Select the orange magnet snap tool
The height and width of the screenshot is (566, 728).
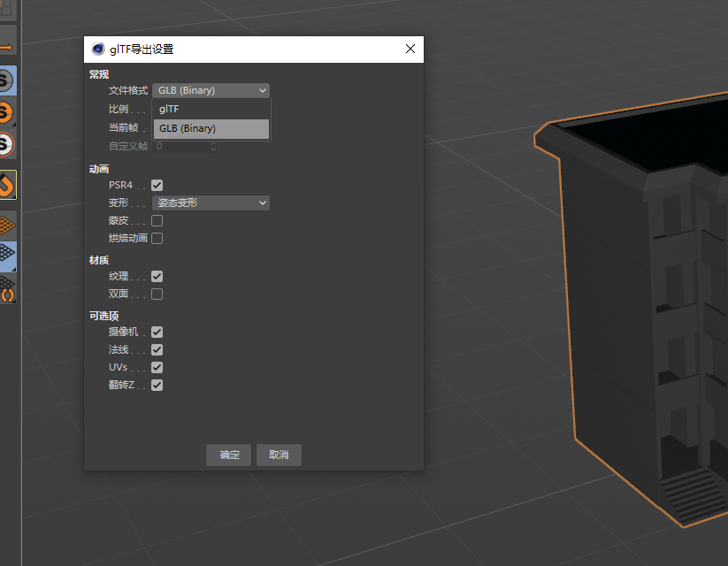click(x=7, y=184)
